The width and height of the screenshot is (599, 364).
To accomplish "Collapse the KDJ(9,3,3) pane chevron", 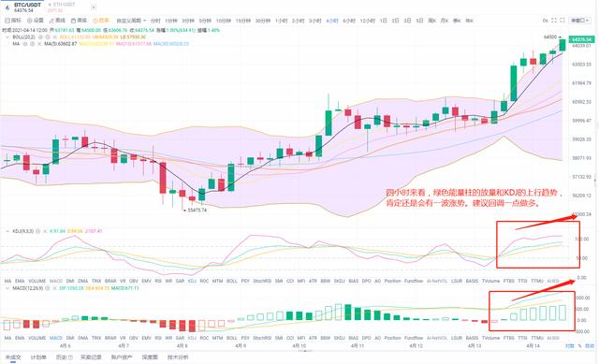I will click(7, 231).
